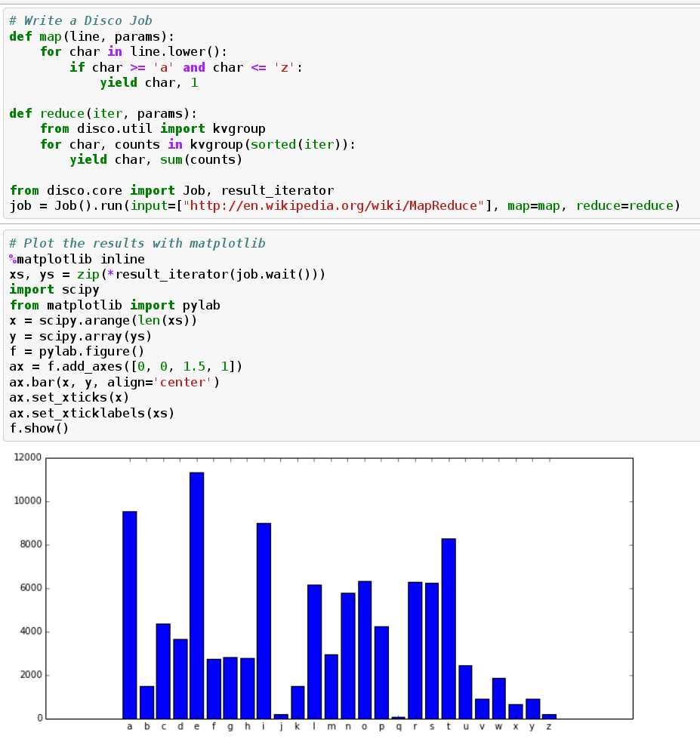Click the x-axis tick label 'v'
700x739 pixels.
pyautogui.click(x=482, y=727)
